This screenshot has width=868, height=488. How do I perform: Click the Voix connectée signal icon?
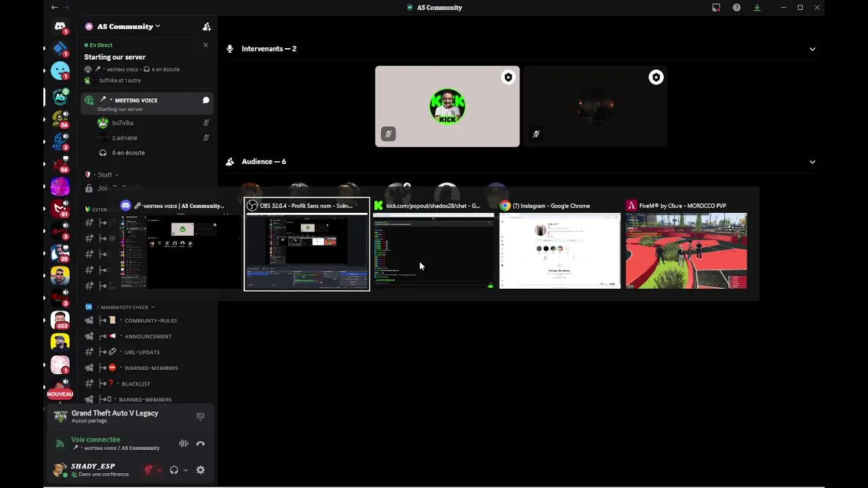[x=60, y=443]
